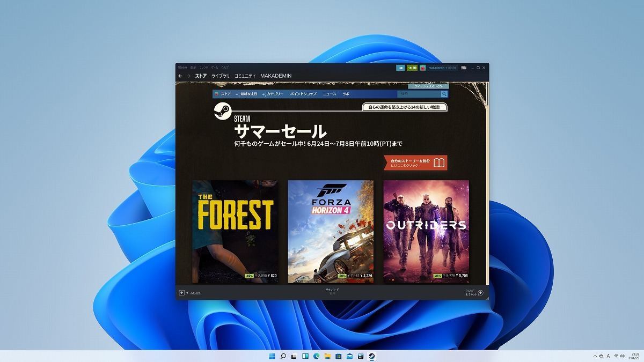Click the Steam icon in the taskbar
This screenshot has height=362, width=644.
[372, 357]
